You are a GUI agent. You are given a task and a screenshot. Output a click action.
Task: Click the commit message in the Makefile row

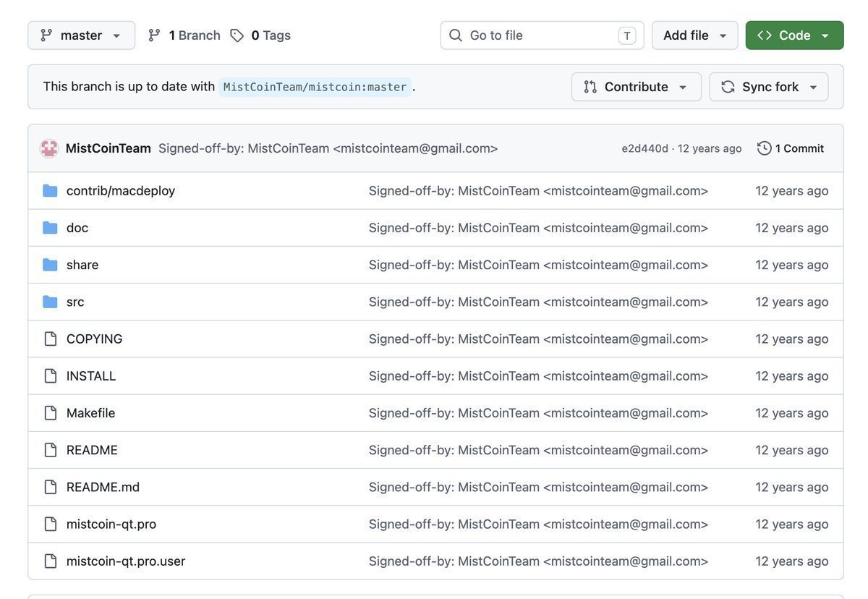(x=539, y=413)
